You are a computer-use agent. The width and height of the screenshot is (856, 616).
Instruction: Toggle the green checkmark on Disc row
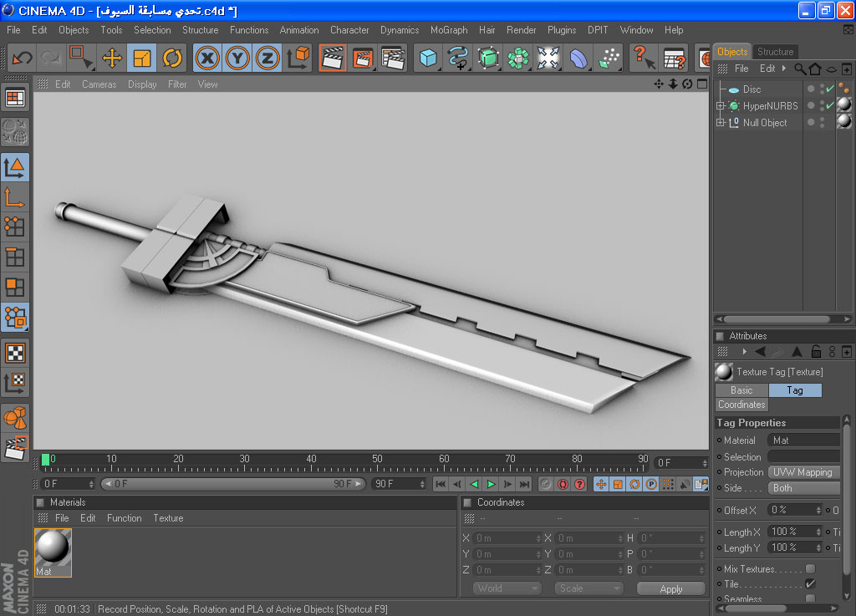pos(830,89)
